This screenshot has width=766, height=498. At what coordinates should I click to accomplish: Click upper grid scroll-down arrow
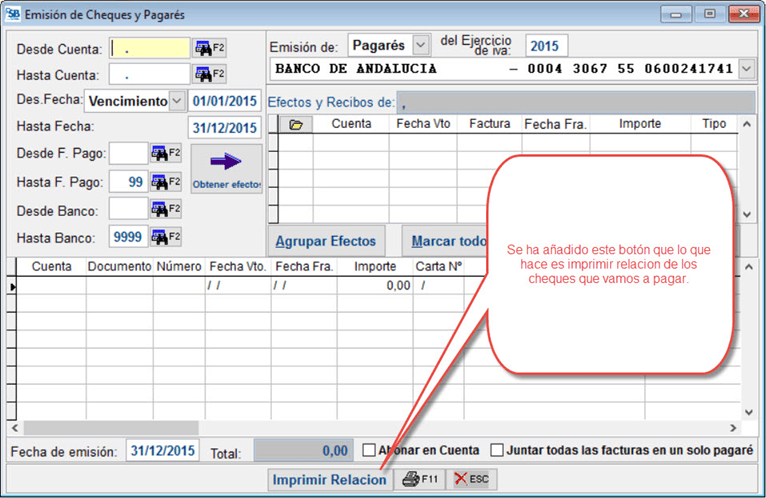pyautogui.click(x=746, y=214)
